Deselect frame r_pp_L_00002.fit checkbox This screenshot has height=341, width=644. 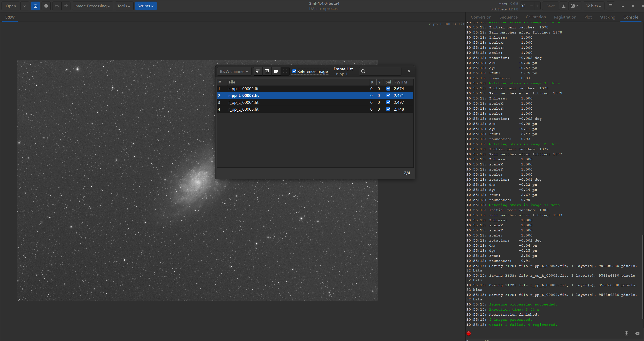[x=388, y=89]
